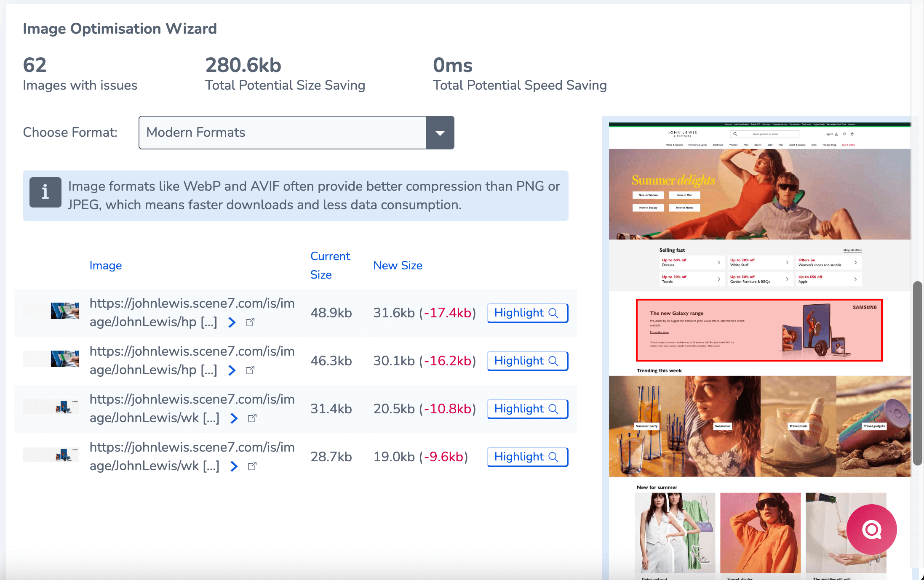924x580 pixels.
Task: Click New-in Women button in preview
Action: coord(648,195)
